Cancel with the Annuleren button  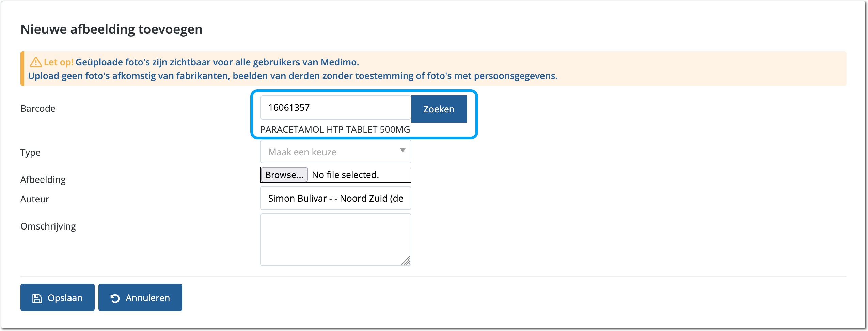(x=140, y=297)
